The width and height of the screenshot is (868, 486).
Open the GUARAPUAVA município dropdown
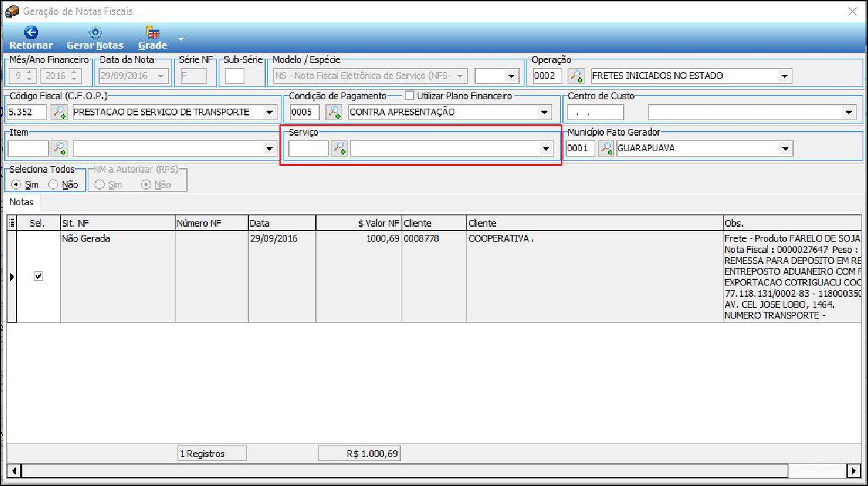pos(786,148)
